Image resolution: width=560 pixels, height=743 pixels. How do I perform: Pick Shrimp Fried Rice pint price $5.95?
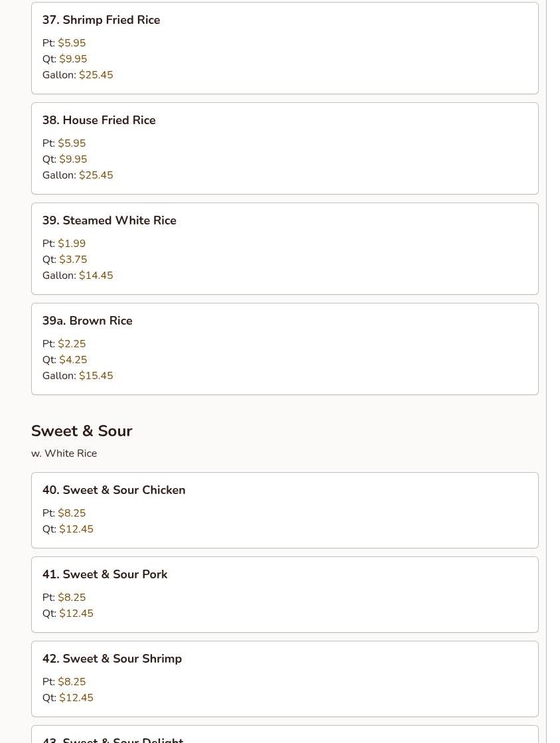(72, 43)
